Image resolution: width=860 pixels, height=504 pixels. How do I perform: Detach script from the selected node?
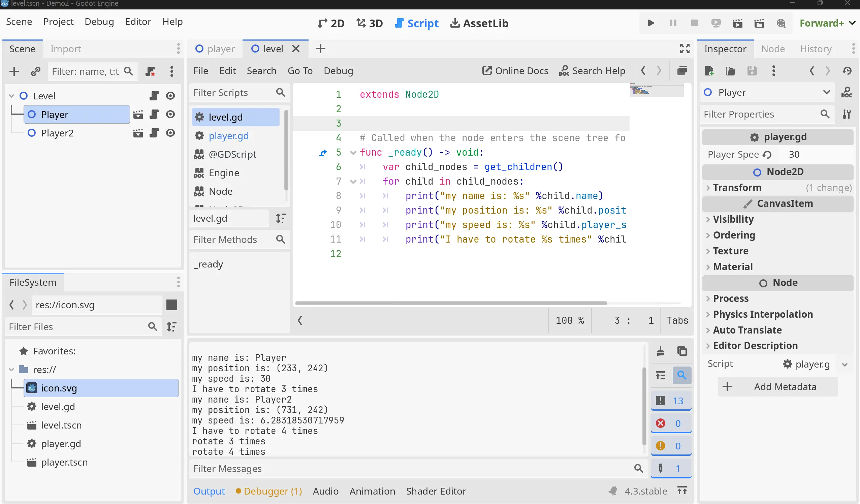[151, 71]
